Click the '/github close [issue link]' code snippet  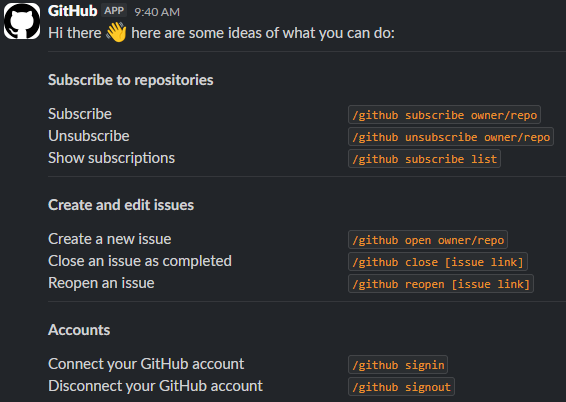438,262
